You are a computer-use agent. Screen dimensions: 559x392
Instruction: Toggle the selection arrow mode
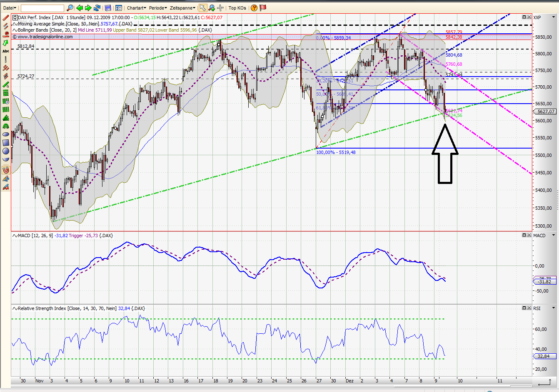click(203, 7)
